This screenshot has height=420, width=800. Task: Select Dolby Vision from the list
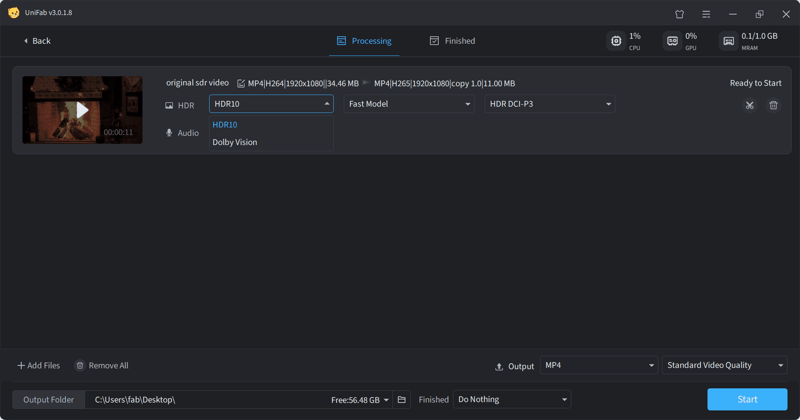(x=235, y=142)
